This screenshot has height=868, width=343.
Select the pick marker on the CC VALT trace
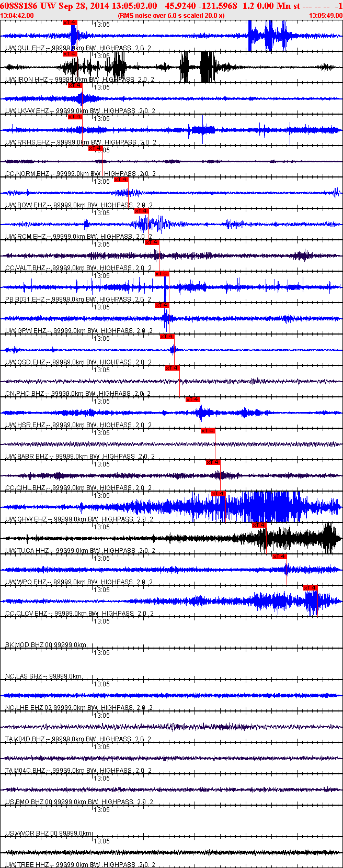(x=152, y=242)
